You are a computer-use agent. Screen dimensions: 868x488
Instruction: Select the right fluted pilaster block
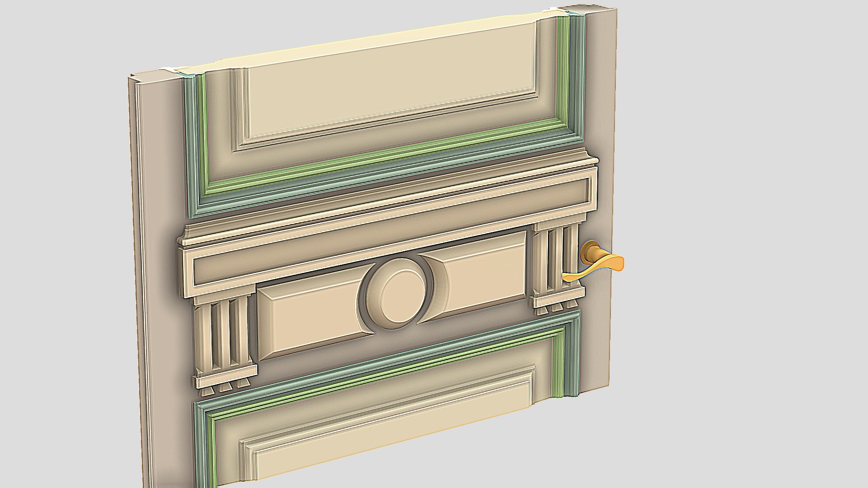click(x=557, y=264)
